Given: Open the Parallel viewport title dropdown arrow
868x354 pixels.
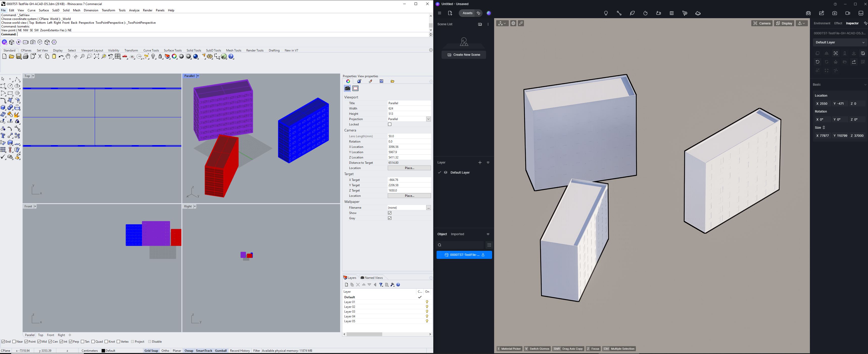Looking at the screenshot, I should 198,76.
